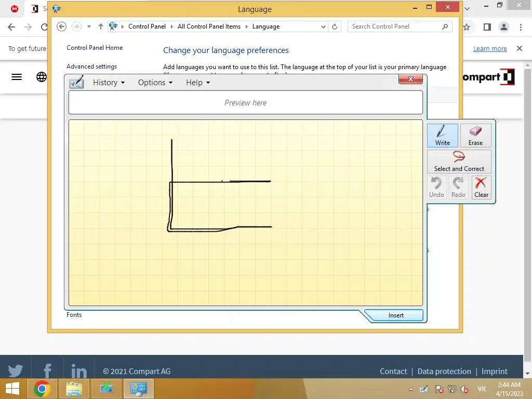Open Data protection footer link
This screenshot has width=532, height=399.
coord(444,371)
